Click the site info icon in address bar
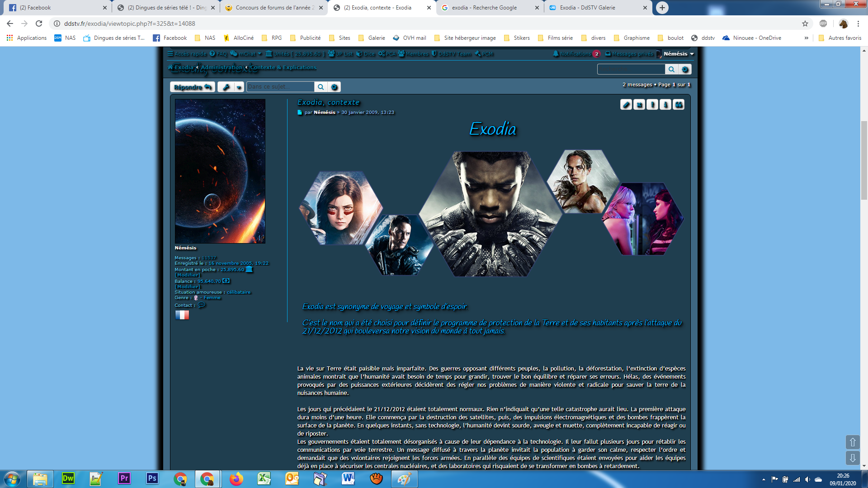Image resolution: width=868 pixels, height=488 pixels. point(57,23)
